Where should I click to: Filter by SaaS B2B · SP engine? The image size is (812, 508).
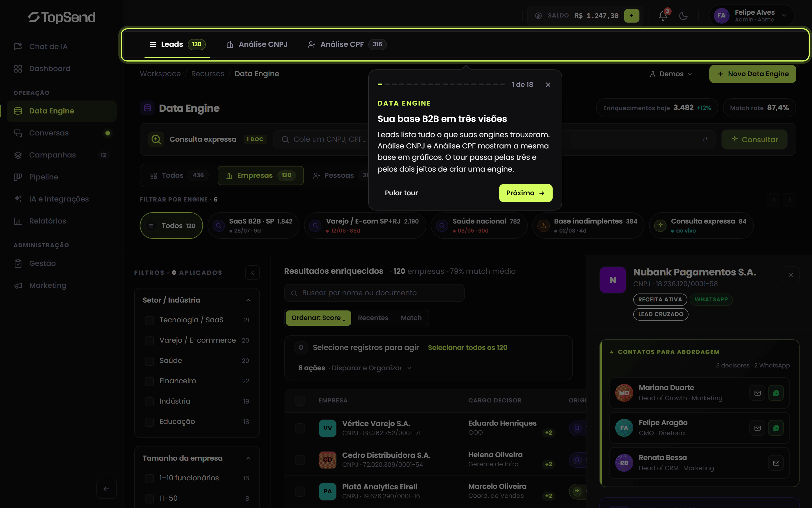pos(253,225)
